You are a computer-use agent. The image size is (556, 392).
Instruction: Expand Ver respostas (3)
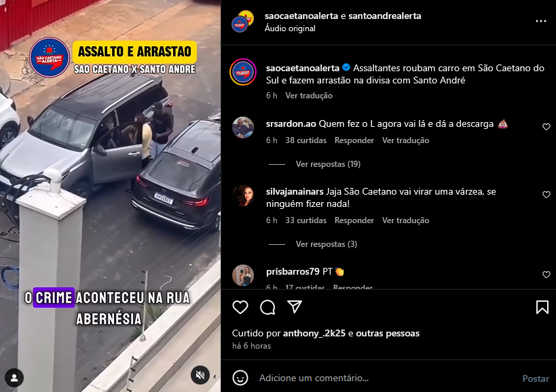[x=327, y=244]
